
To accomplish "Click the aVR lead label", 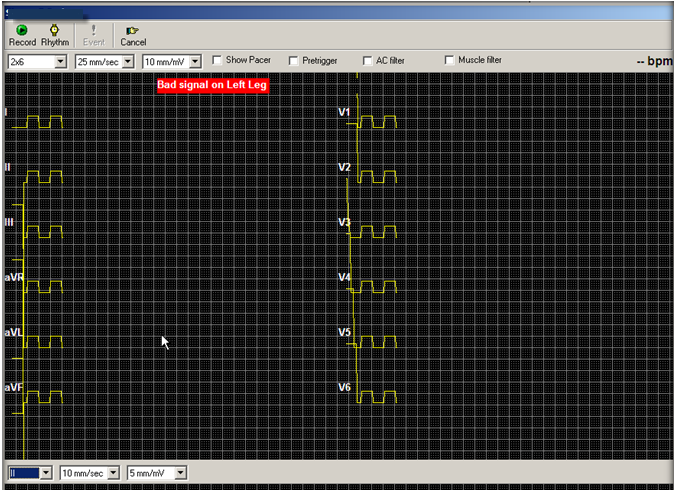I will tap(13, 277).
